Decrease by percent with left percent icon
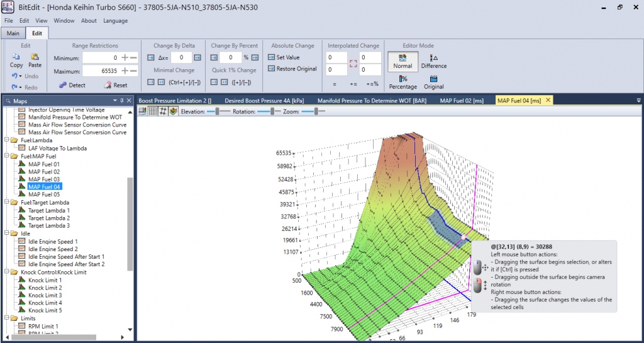 tap(214, 57)
